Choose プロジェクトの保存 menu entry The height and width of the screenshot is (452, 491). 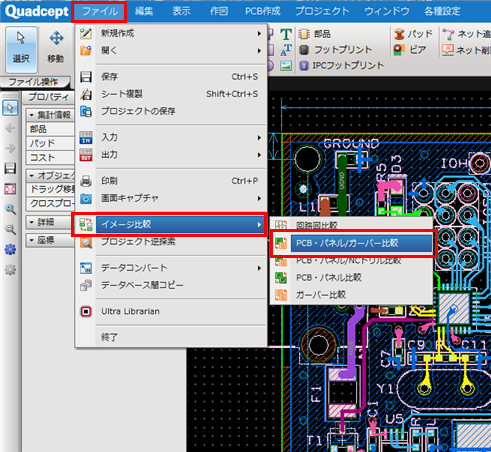171,111
